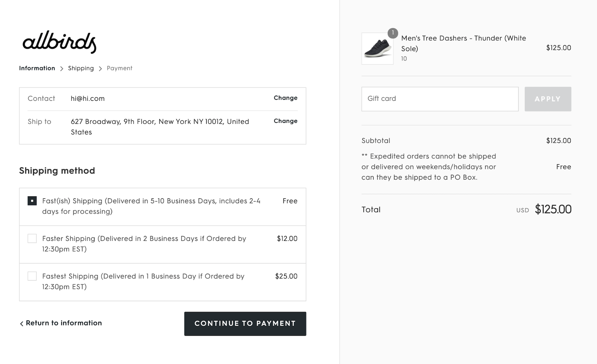Click Return to information link
Viewport: 597px width, 364px height.
pyautogui.click(x=64, y=323)
